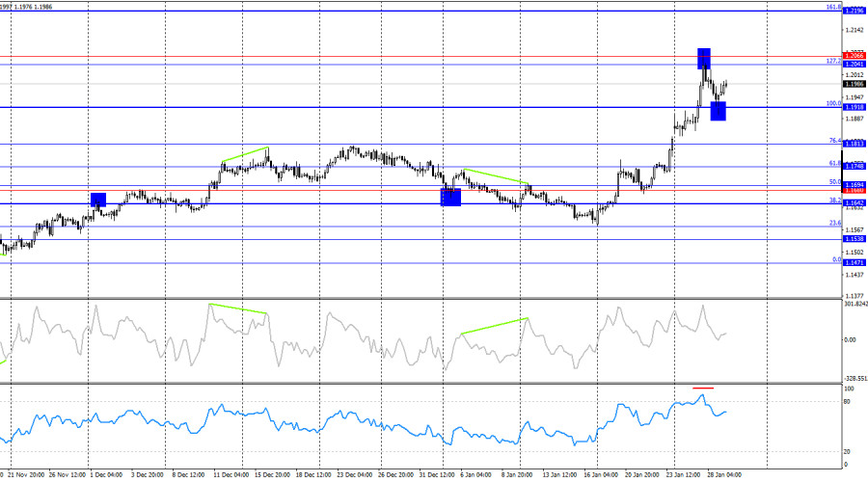Image resolution: width=868 pixels, height=482 pixels.
Task: Click the 1 Dec 04:00 time label
Action: [106, 475]
